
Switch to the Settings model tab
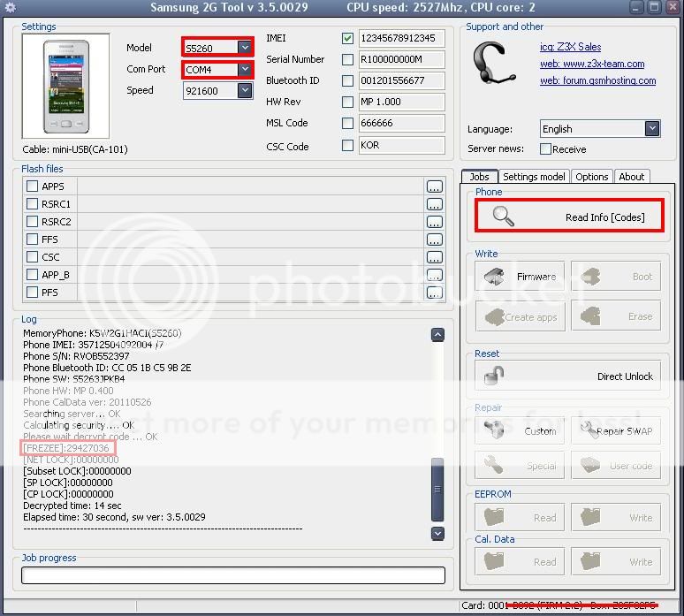pyautogui.click(x=534, y=177)
